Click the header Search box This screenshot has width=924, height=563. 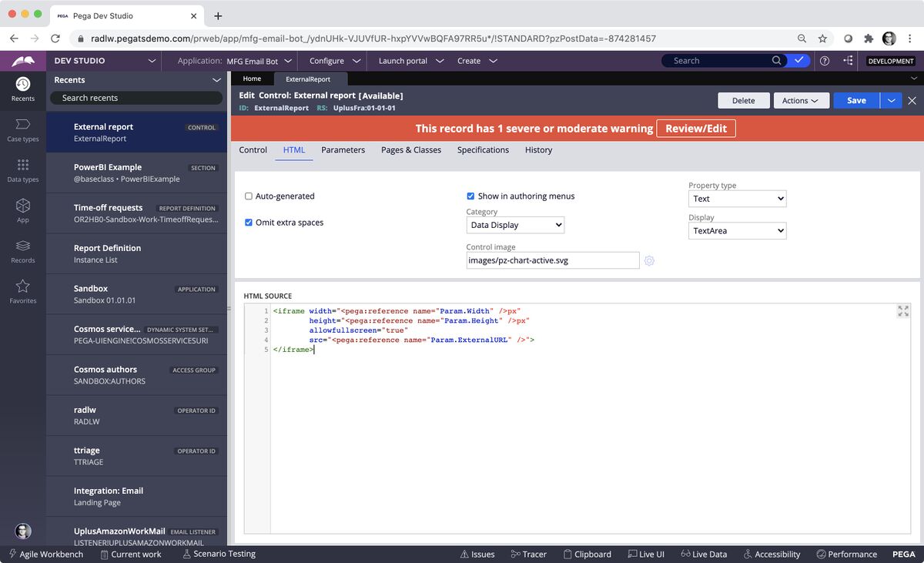point(724,60)
